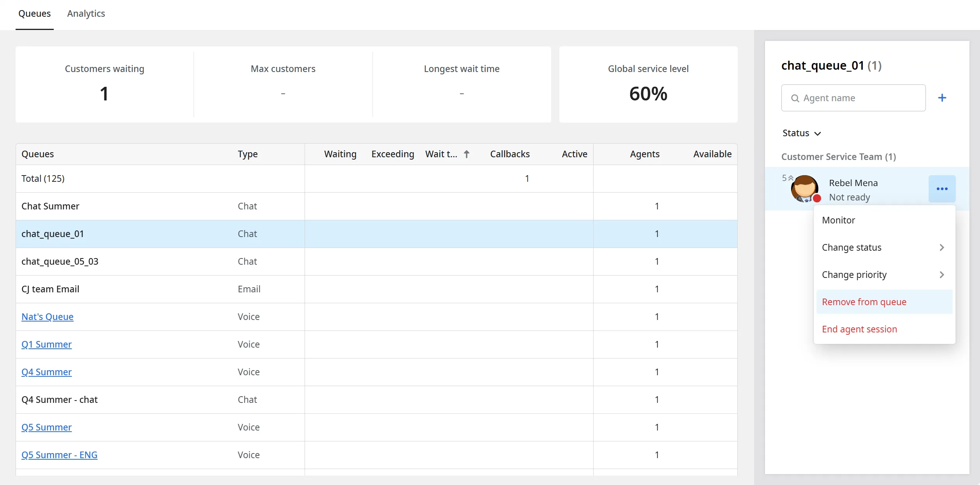Viewport: 980px width, 485px height.
Task: Expand the Change status submenu arrow
Action: 942,248
